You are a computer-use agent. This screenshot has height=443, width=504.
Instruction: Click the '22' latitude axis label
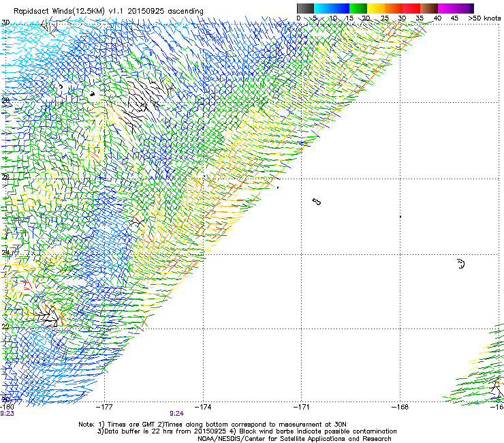coord(5,326)
